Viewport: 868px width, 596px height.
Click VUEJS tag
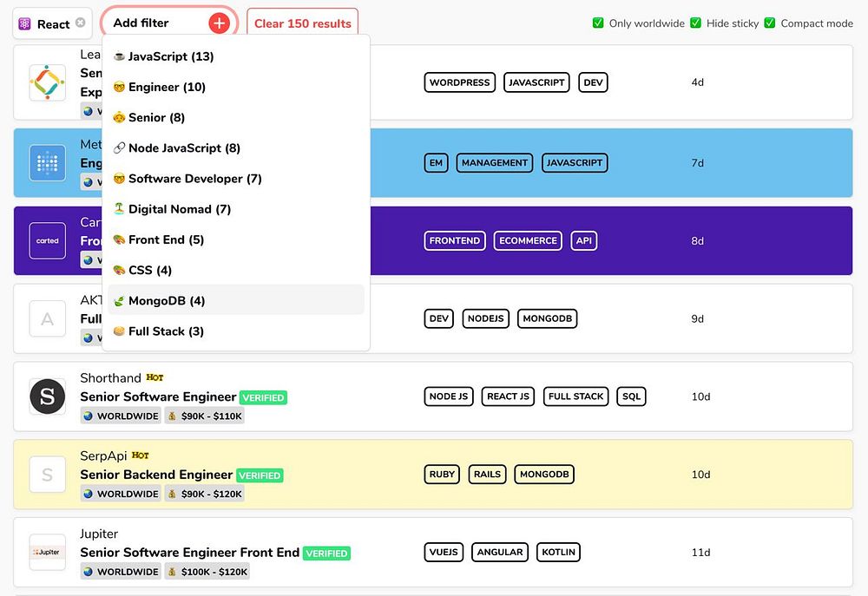pos(444,553)
